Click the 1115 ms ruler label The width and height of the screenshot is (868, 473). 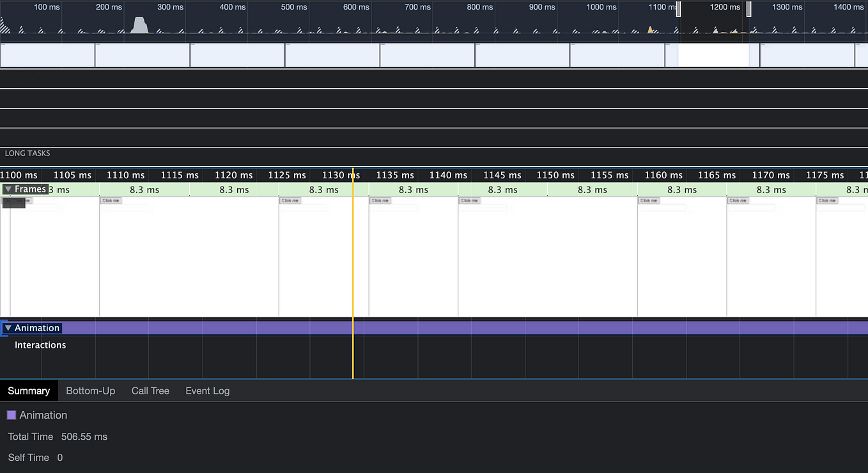click(180, 175)
